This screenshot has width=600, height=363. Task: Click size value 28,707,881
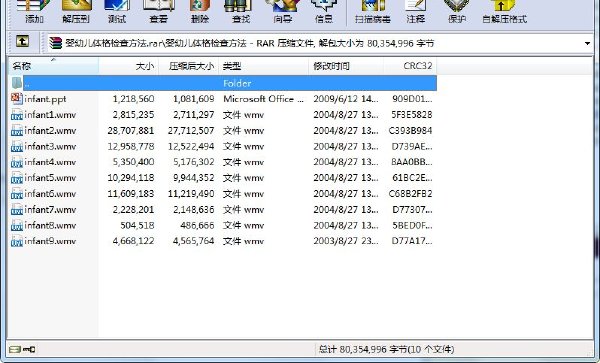coord(131,131)
